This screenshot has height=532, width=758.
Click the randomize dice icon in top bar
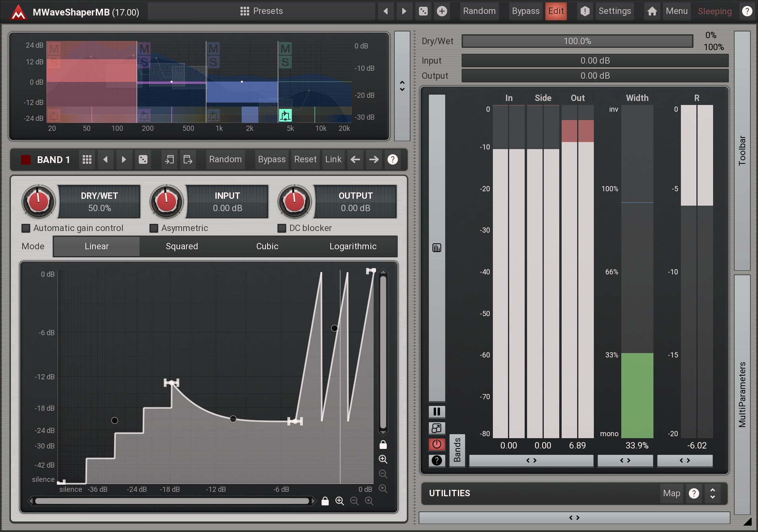(423, 11)
